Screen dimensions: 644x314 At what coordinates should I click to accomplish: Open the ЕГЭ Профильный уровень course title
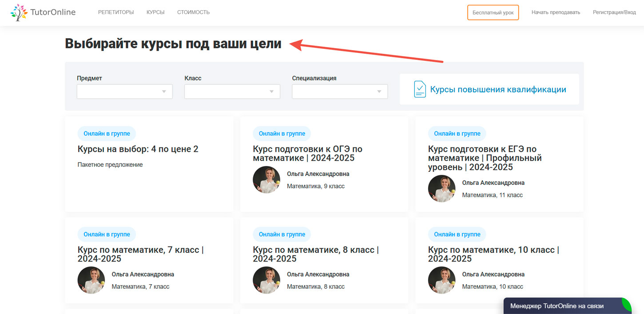485,158
